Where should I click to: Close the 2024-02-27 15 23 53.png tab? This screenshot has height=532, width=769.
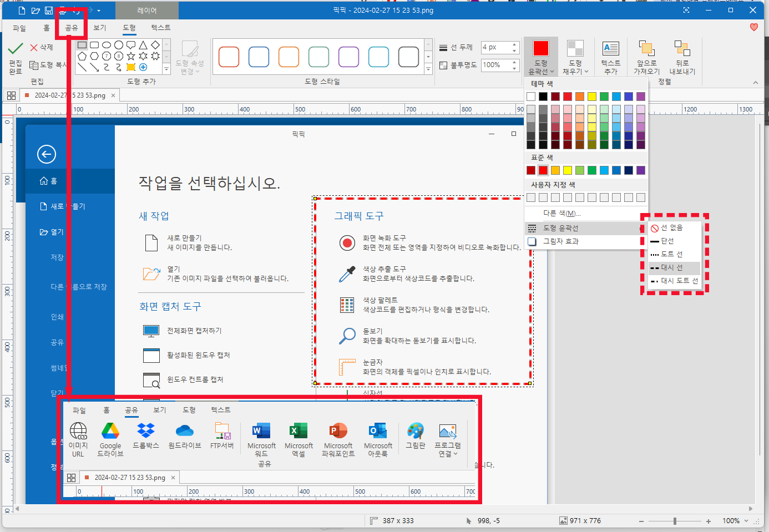pyautogui.click(x=113, y=95)
